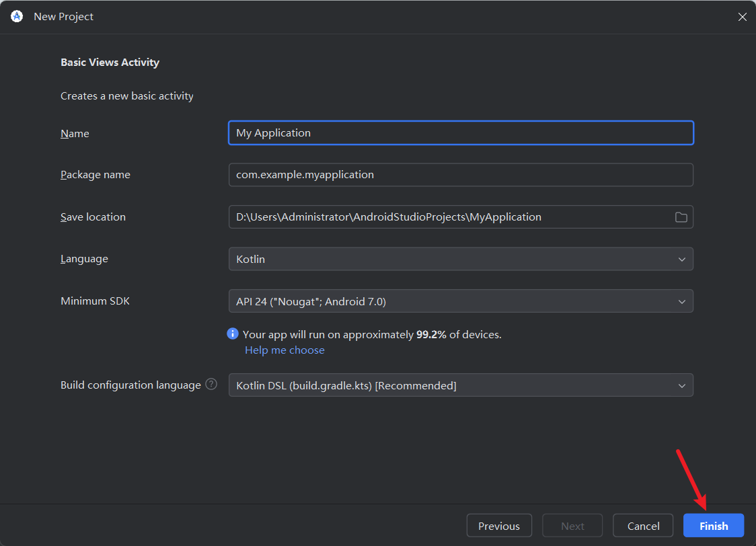Focus the Name field with My Application
756x546 pixels.
(x=461, y=133)
